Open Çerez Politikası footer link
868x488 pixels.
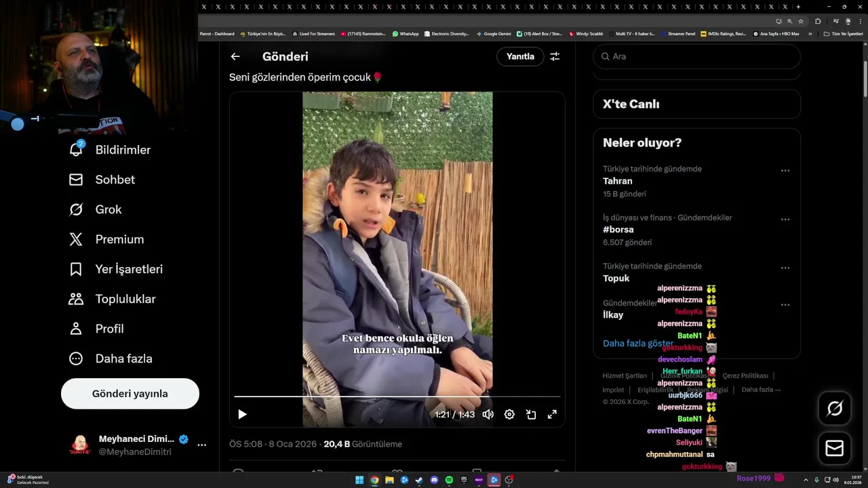(745, 375)
